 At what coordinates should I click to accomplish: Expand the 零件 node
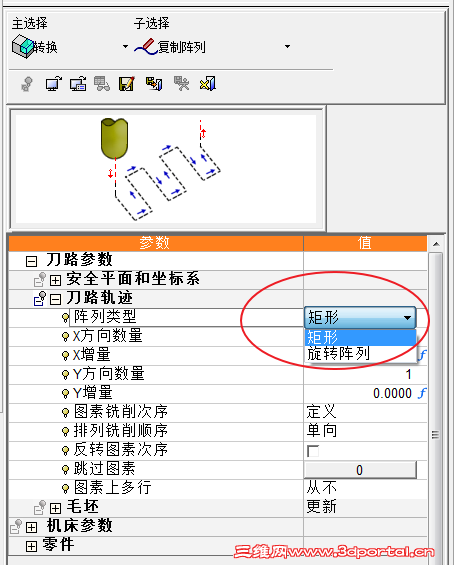click(31, 546)
